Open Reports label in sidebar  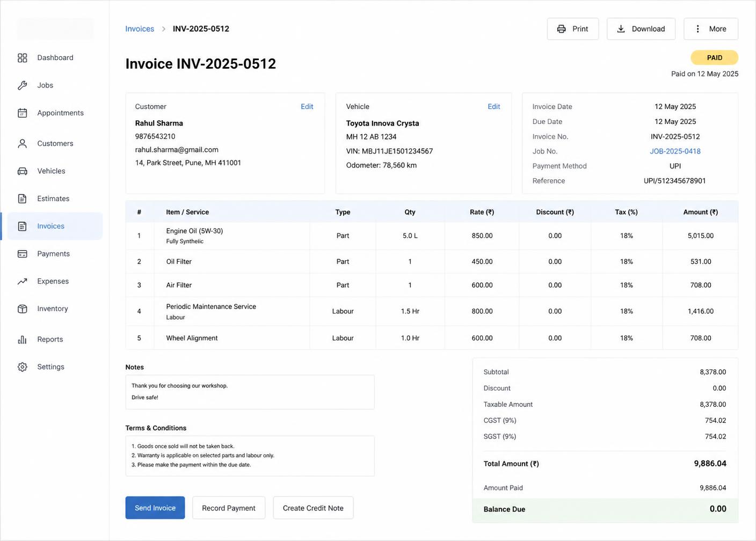50,340
